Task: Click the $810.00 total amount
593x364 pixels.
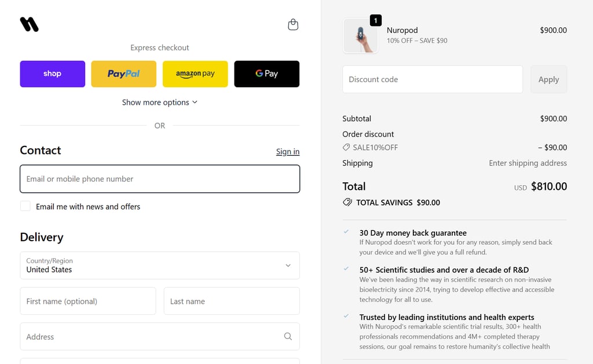Action: [549, 186]
